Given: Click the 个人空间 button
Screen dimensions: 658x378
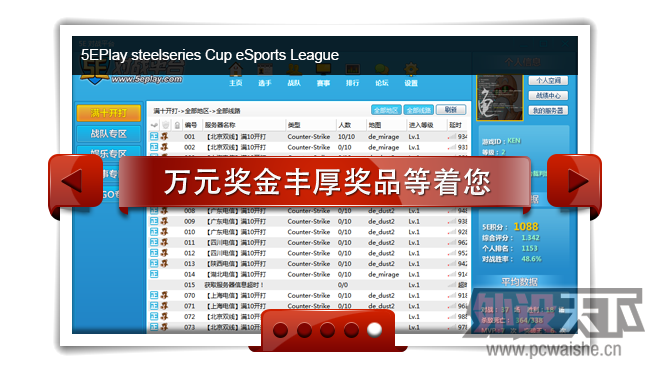Looking at the screenshot, I should 548,81.
